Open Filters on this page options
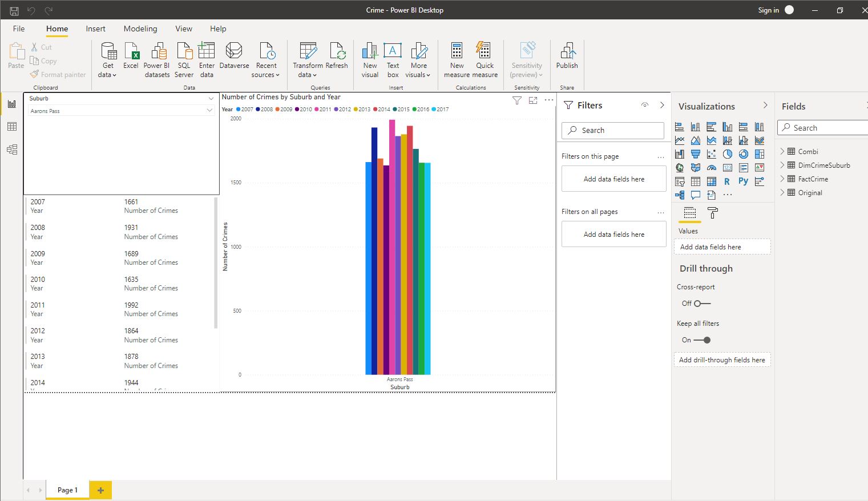Screen dimensions: 868x501 (661, 157)
